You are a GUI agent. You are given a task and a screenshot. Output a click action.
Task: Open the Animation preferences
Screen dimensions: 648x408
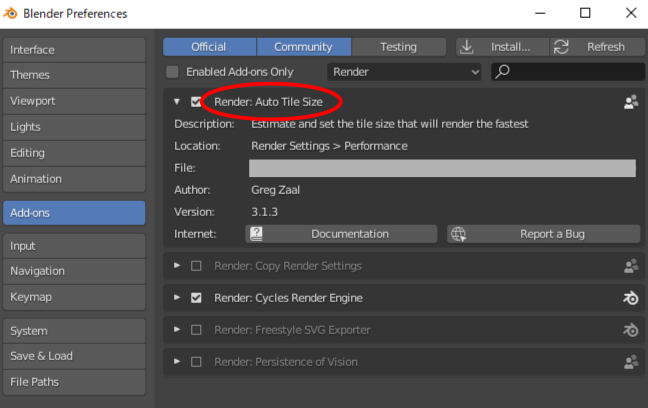coord(74,179)
